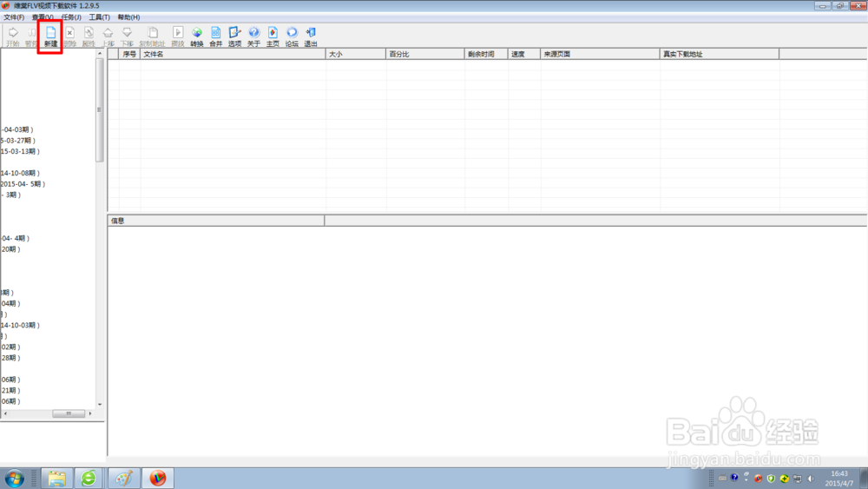Viewport: 868px width, 489px height.
Task: Open the 工具(T) menu
Action: (100, 17)
